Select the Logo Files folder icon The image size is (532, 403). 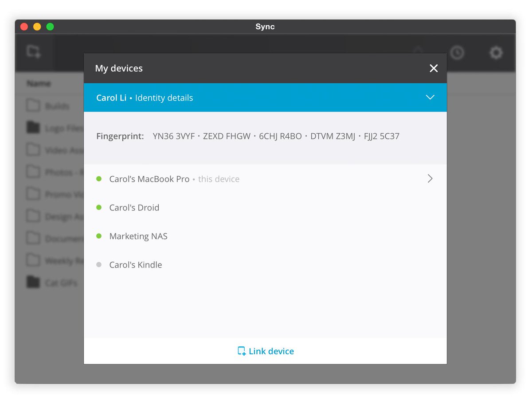[x=33, y=128]
